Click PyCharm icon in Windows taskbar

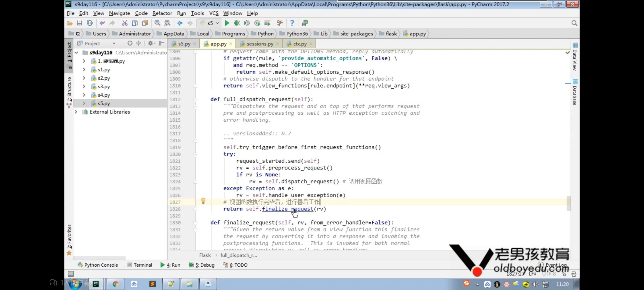[96, 284]
